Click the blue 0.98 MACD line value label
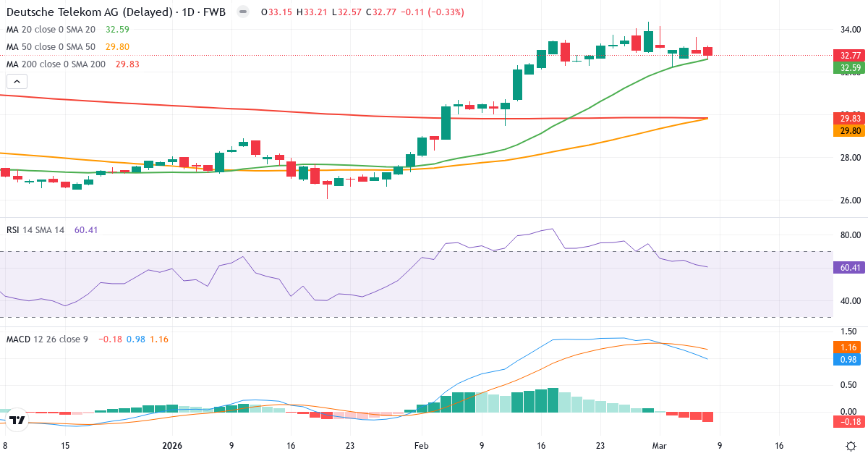 pos(846,360)
